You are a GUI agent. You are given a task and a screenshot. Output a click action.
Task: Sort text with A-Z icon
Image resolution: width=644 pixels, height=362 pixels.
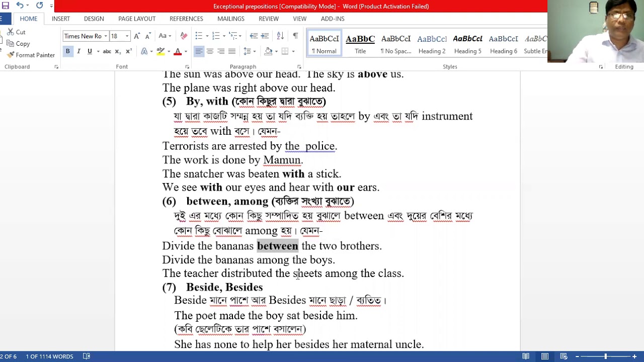(280, 36)
